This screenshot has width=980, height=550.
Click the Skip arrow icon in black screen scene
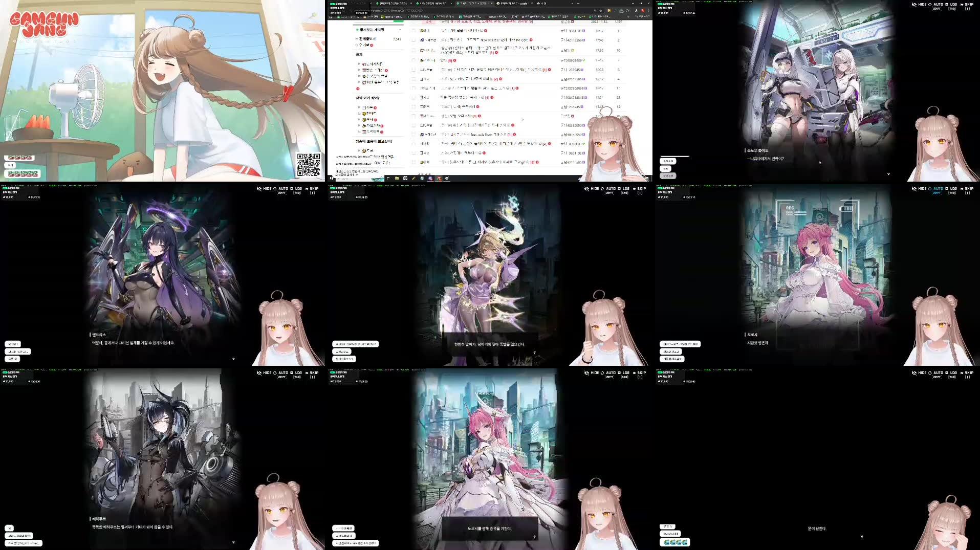click(962, 373)
